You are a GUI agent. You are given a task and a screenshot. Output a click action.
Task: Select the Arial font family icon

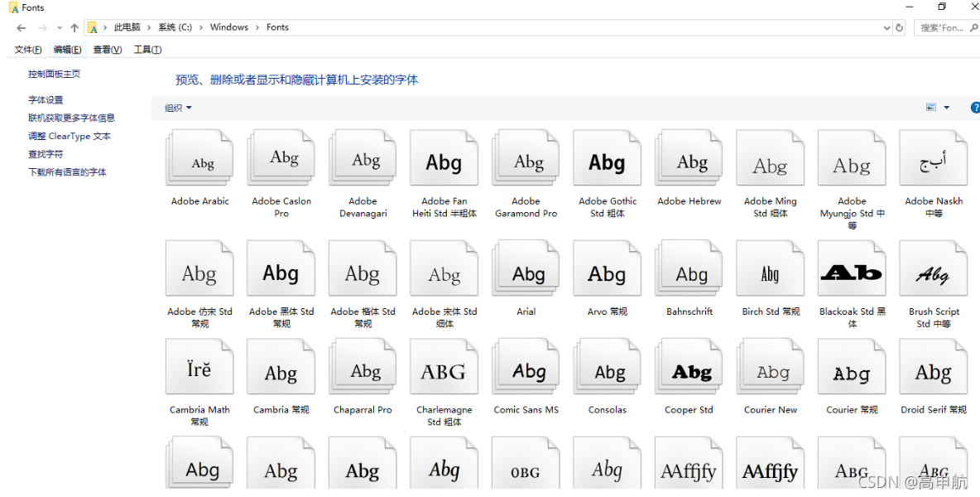pos(526,268)
